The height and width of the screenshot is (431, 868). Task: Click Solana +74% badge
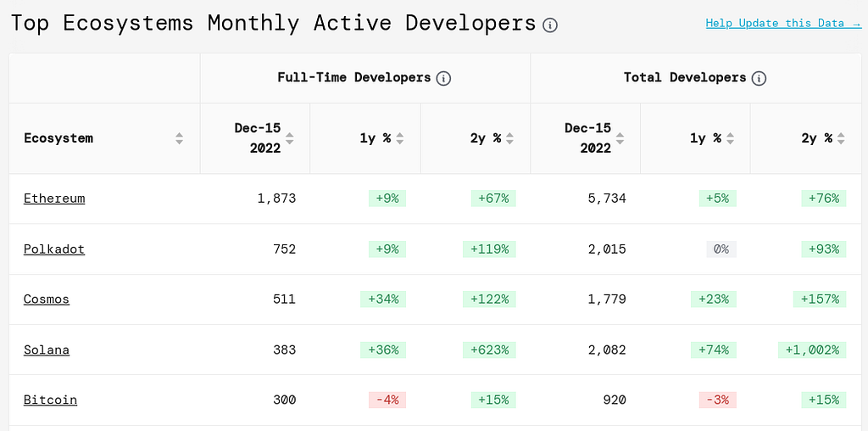tap(714, 350)
